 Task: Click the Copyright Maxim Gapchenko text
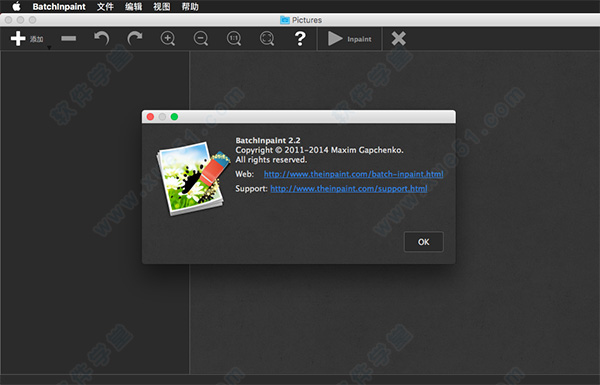coord(320,150)
